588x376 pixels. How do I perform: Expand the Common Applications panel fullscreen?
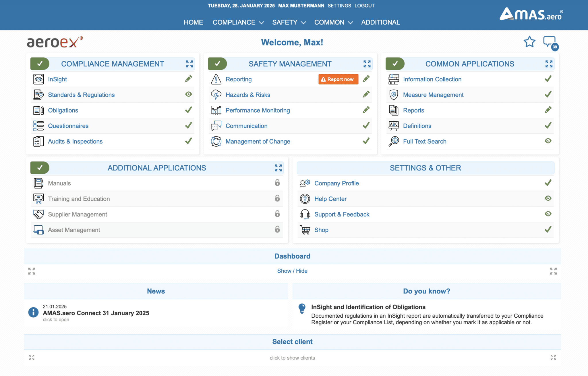pos(549,64)
